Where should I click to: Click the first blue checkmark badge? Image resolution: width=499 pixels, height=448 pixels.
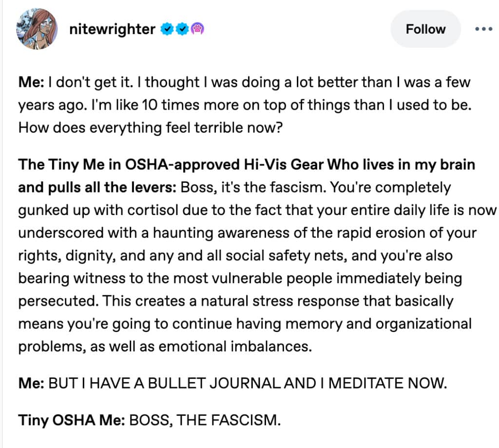[167, 30]
